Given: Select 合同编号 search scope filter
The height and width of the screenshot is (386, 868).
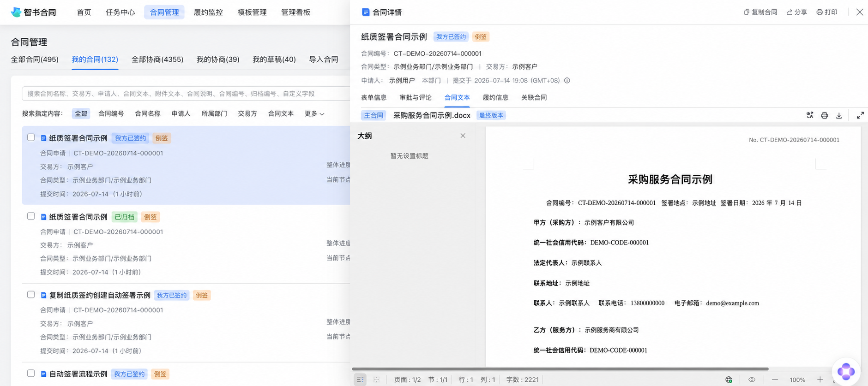Looking at the screenshot, I should (x=111, y=113).
